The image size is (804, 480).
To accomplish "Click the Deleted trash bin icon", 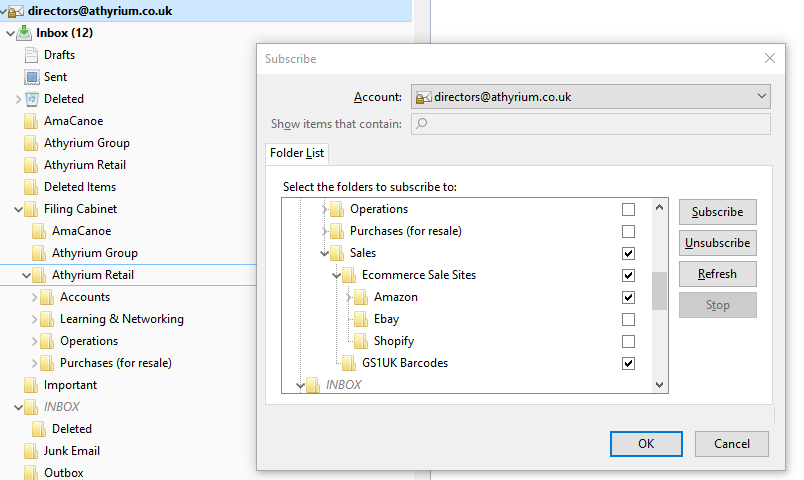I will (x=32, y=99).
